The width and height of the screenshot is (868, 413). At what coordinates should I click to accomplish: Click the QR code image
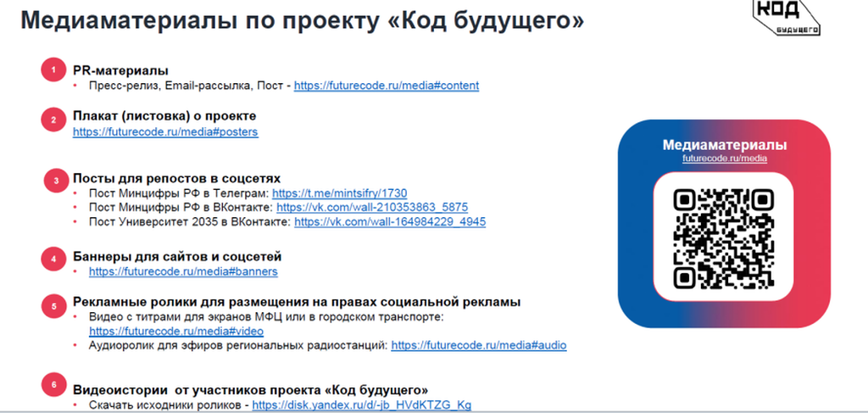pos(724,238)
